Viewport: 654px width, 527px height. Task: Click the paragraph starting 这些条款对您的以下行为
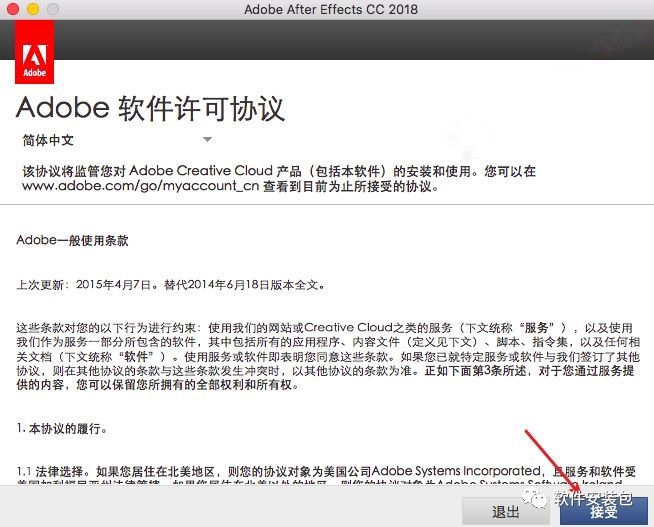click(328, 356)
